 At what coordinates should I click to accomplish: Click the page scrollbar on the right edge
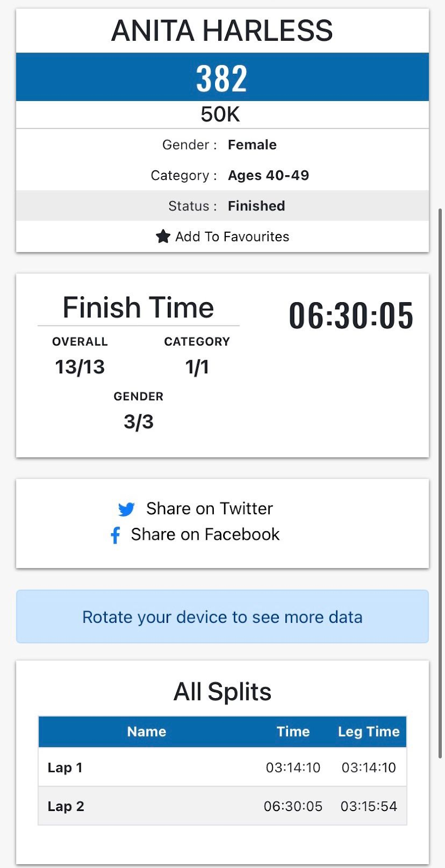tap(440, 483)
